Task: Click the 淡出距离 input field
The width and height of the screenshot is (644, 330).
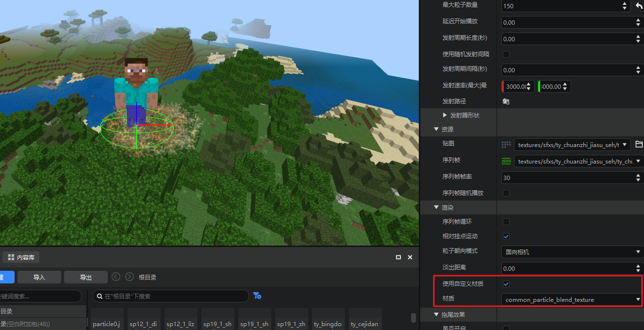Action: point(572,268)
